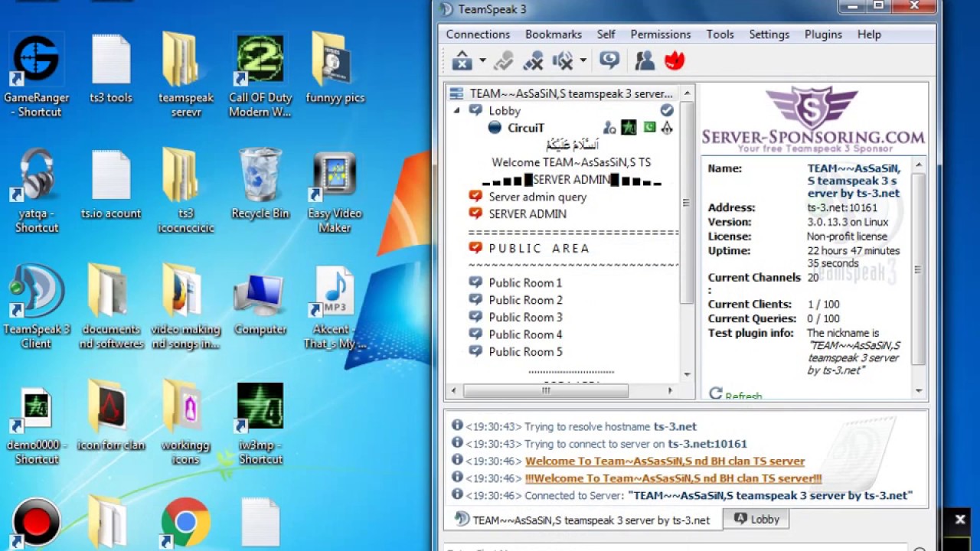
Task: Open the Welcome To Team~AsSasSiN,S chat link
Action: click(665, 461)
